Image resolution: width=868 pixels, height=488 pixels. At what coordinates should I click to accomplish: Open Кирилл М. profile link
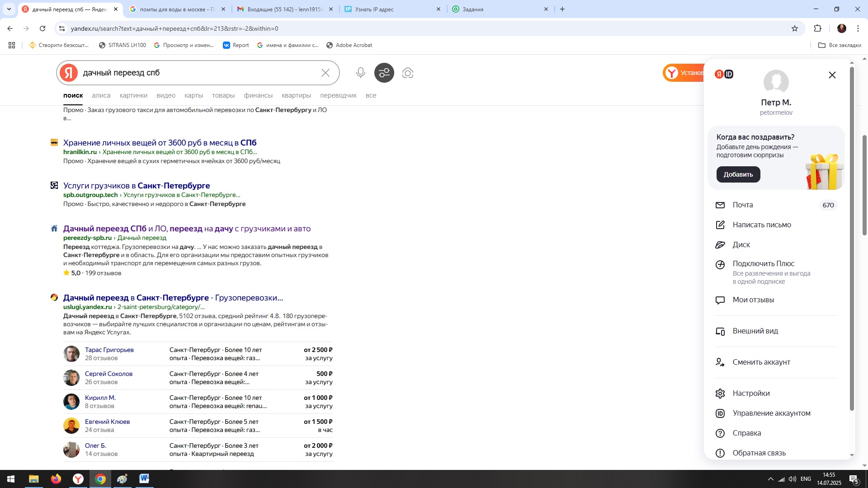pos(100,398)
